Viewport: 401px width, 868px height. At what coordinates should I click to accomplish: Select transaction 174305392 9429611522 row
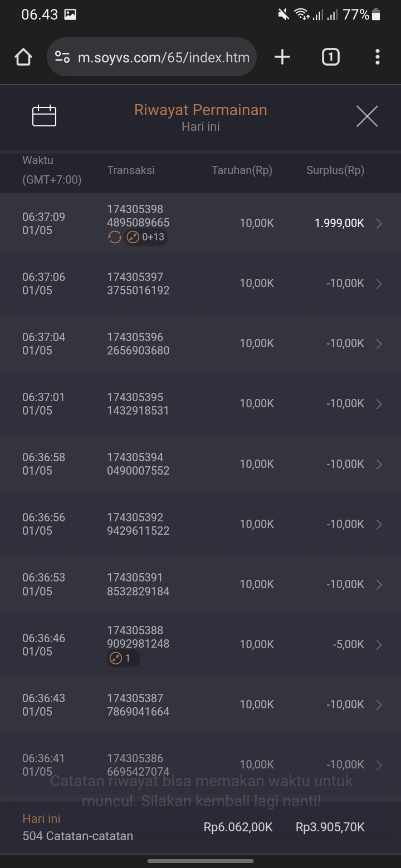[x=138, y=524]
